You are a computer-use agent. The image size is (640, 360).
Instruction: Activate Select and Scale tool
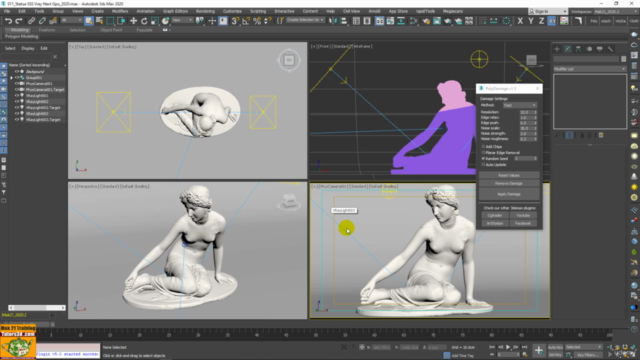pyautogui.click(x=155, y=21)
